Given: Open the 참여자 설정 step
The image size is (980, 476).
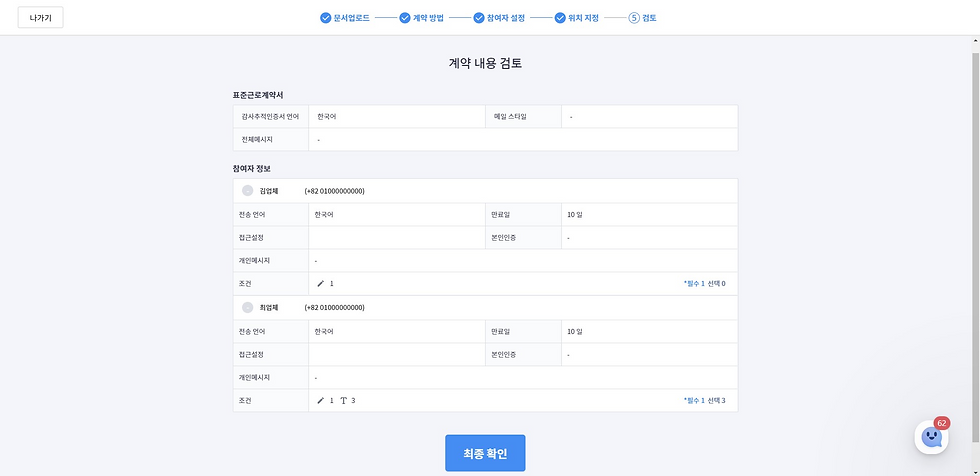Looking at the screenshot, I should (x=506, y=18).
